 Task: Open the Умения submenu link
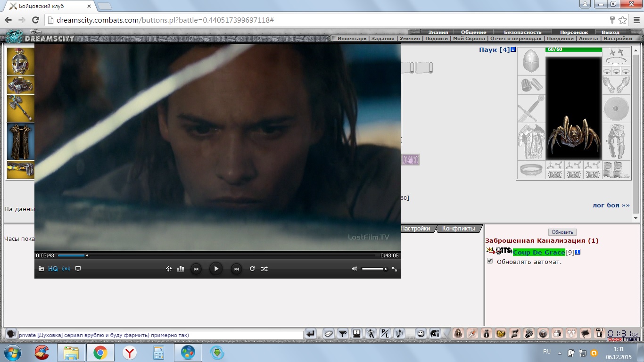point(410,39)
